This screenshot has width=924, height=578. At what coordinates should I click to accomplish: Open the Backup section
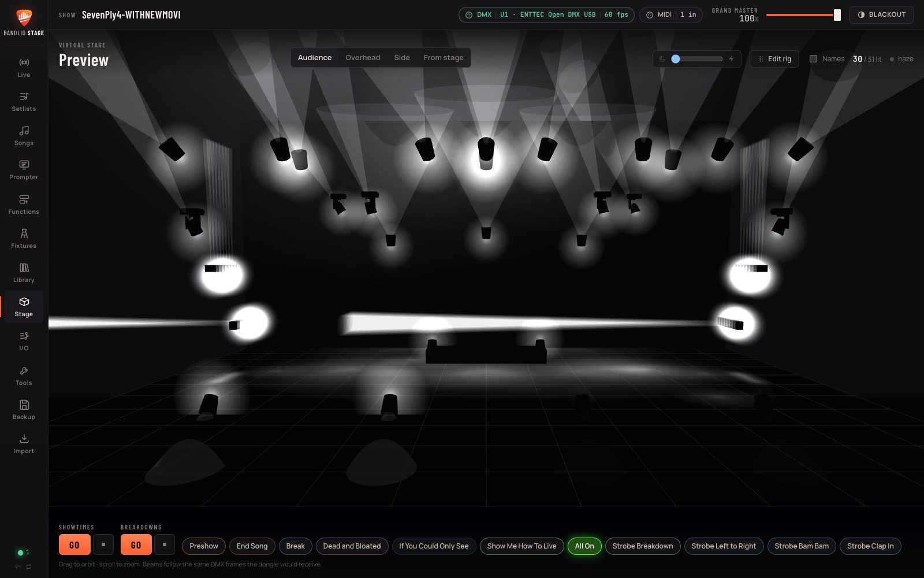[x=24, y=410]
